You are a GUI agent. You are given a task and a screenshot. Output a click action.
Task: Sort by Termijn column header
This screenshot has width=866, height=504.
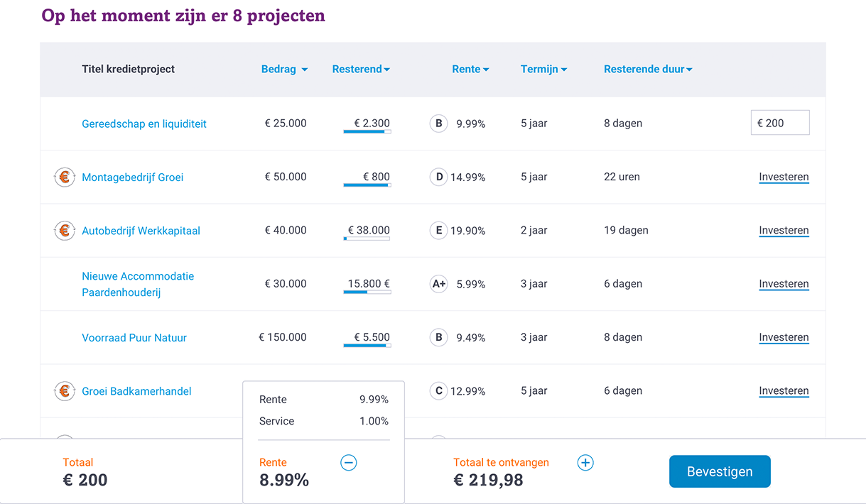click(x=543, y=70)
